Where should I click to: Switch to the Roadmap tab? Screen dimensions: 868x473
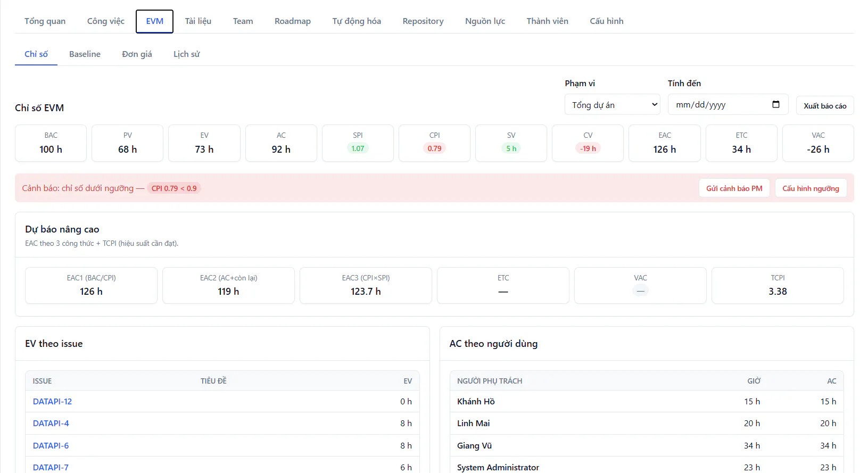tap(293, 21)
